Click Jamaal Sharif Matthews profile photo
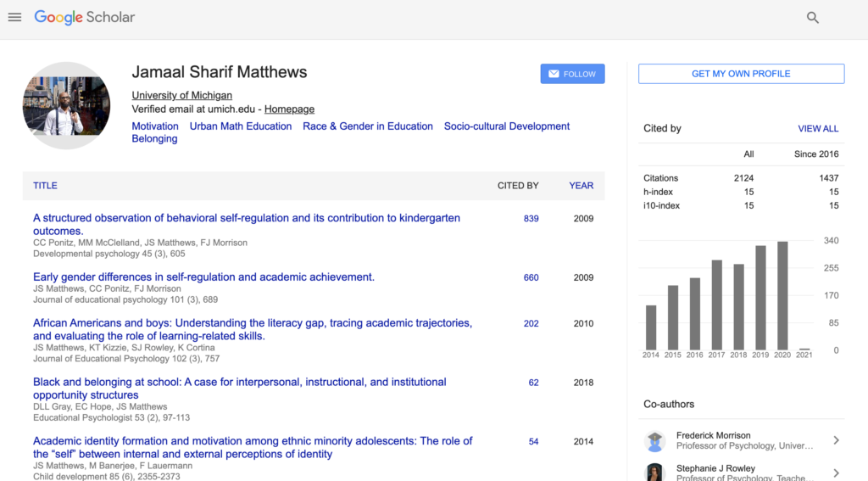Viewport: 868px width, 481px height. tap(65, 105)
